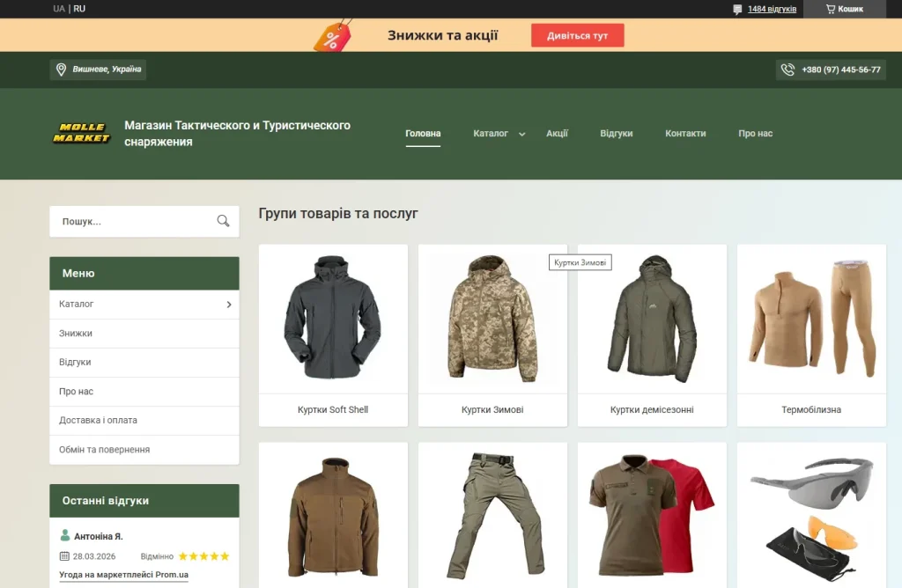Open Куртки Зимові camo jacket thumbnail
The image size is (902, 588).
pyautogui.click(x=492, y=318)
